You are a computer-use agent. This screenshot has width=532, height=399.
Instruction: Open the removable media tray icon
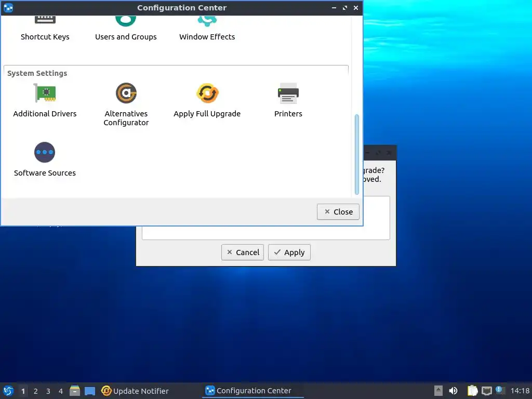438,391
